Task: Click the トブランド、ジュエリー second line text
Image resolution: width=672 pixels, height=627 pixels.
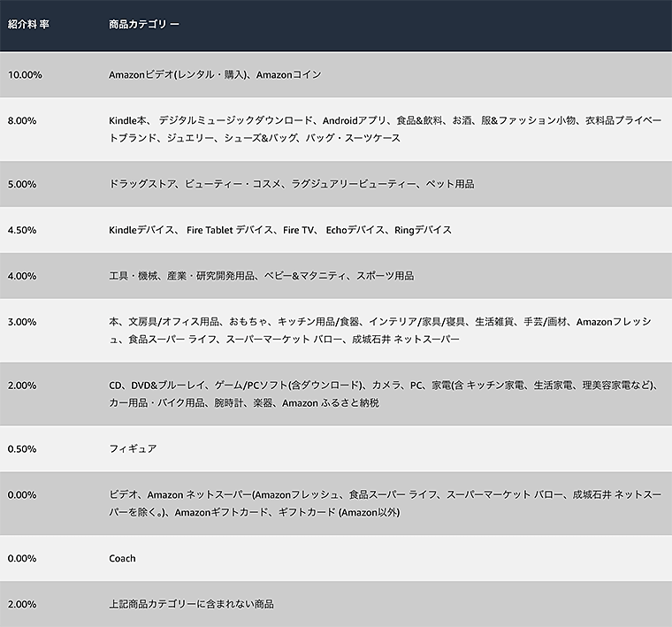Action: pos(255,139)
